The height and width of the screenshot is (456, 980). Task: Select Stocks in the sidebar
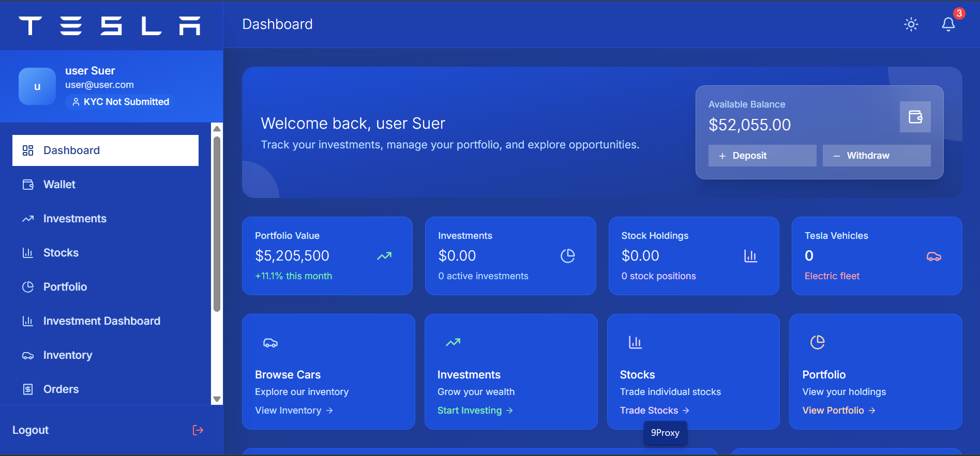tap(105, 253)
